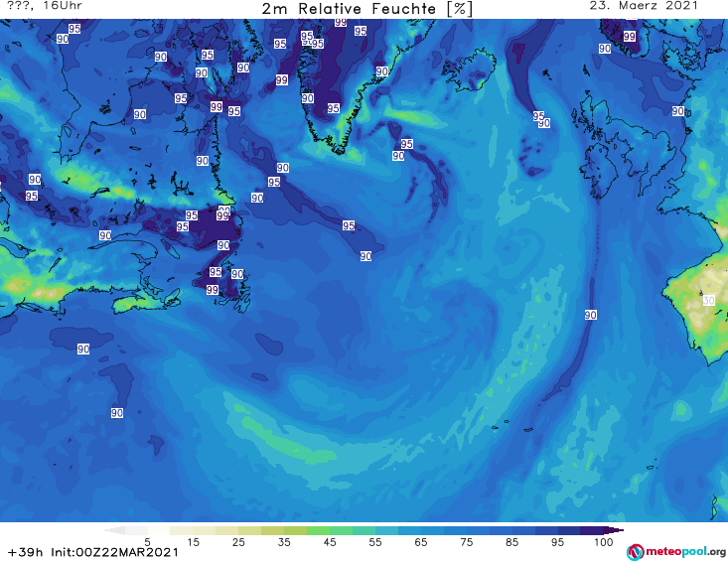Click the '90' label at Greenland's east coast

(x=381, y=71)
